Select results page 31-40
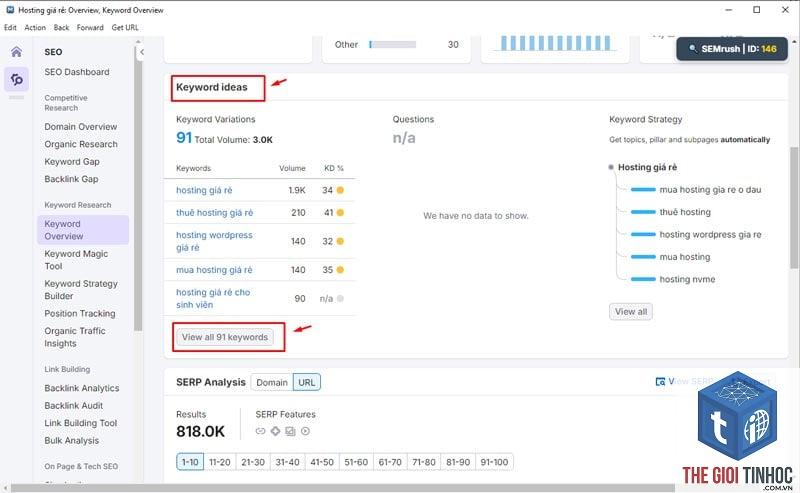Viewport: 800px width, 493px height. [x=287, y=462]
